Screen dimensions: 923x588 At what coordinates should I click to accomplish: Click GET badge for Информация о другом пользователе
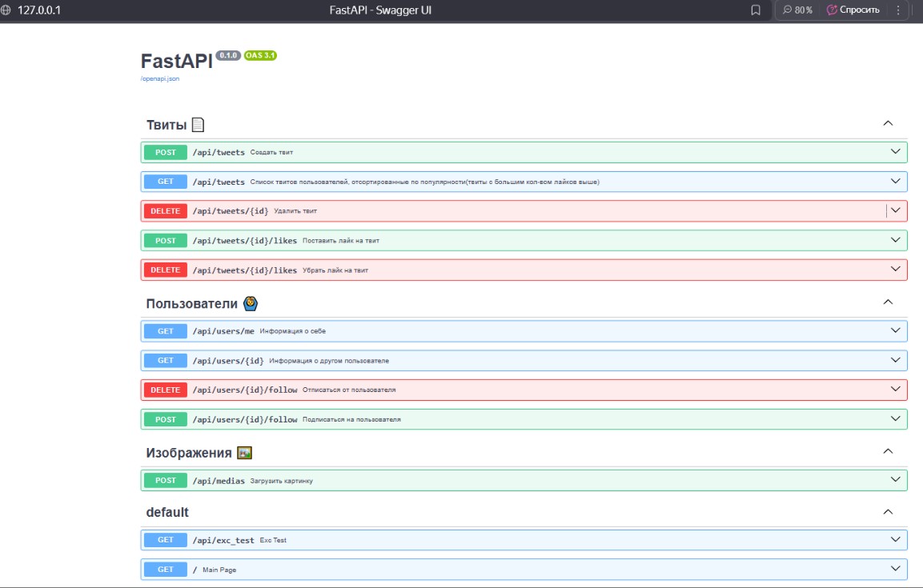point(166,361)
